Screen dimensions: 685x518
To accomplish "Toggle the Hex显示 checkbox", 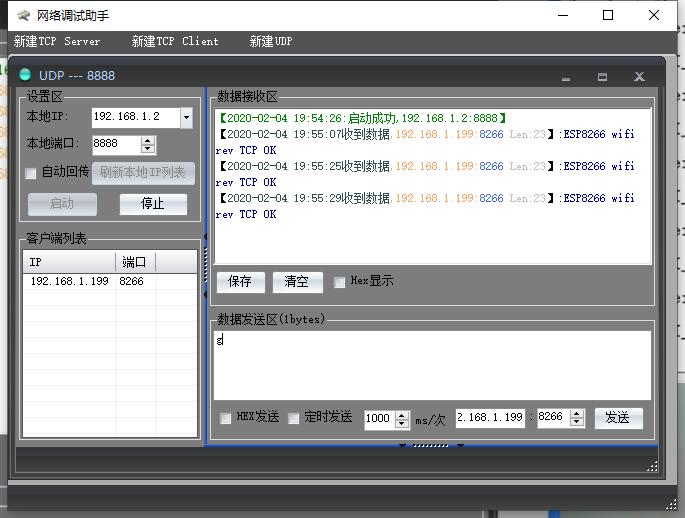I will pos(339,282).
